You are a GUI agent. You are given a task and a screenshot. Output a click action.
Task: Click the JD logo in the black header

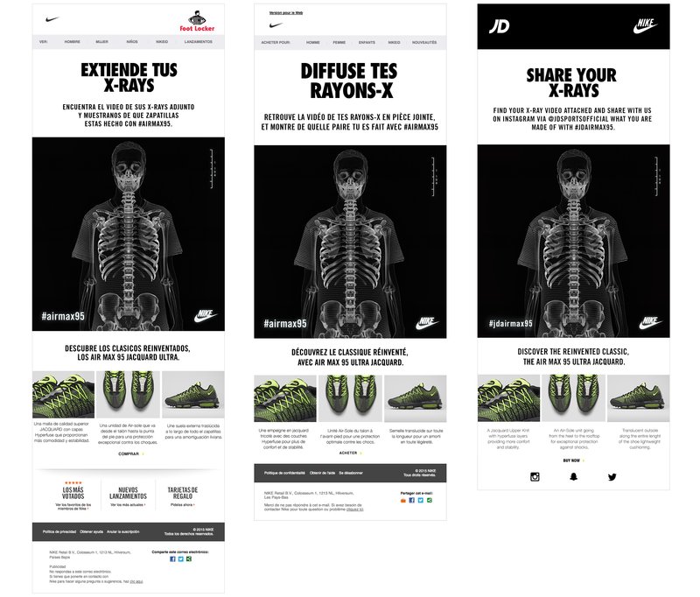(499, 26)
